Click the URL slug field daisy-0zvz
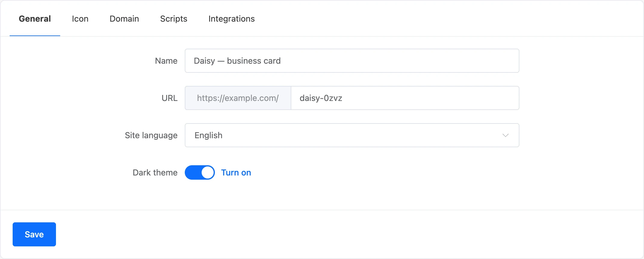 [405, 98]
